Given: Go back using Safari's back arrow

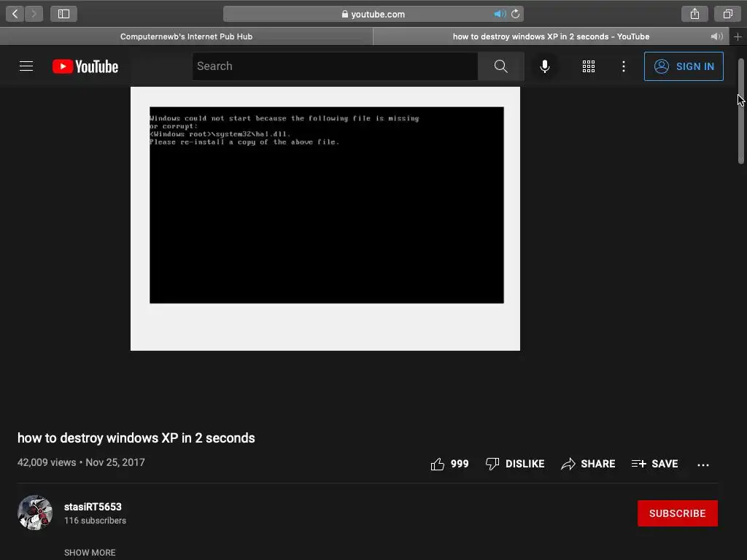Looking at the screenshot, I should pyautogui.click(x=15, y=14).
